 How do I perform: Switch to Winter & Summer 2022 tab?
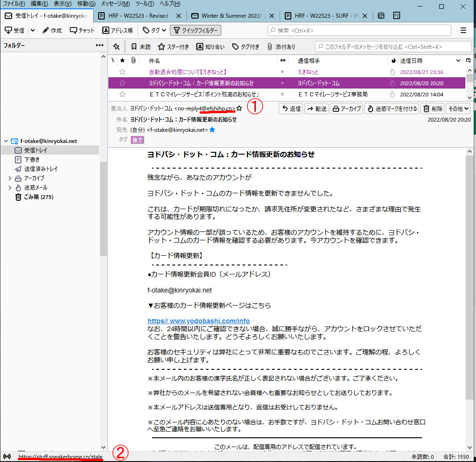point(233,15)
